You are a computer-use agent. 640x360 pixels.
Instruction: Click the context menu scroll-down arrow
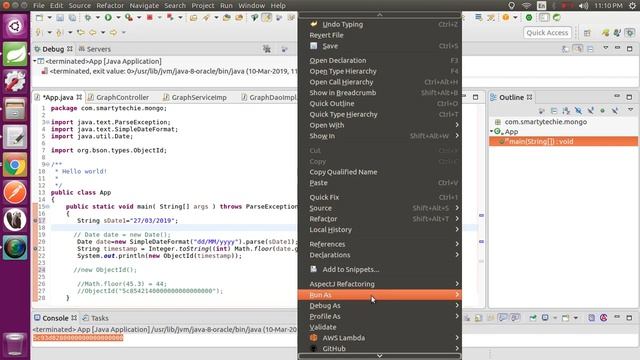click(380, 356)
